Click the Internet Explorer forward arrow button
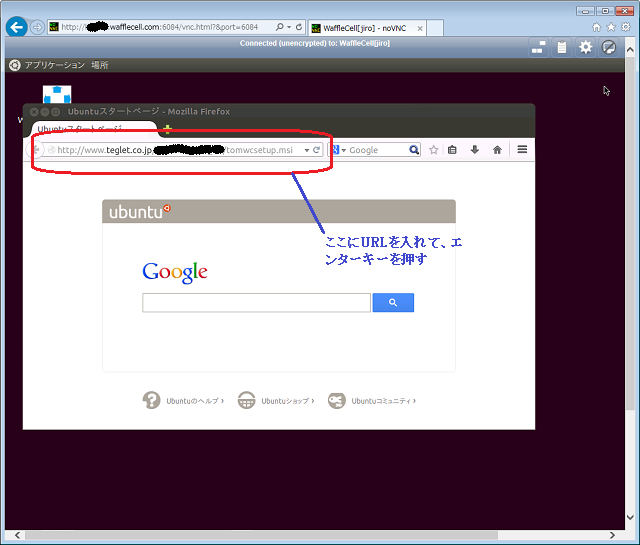 (37, 27)
